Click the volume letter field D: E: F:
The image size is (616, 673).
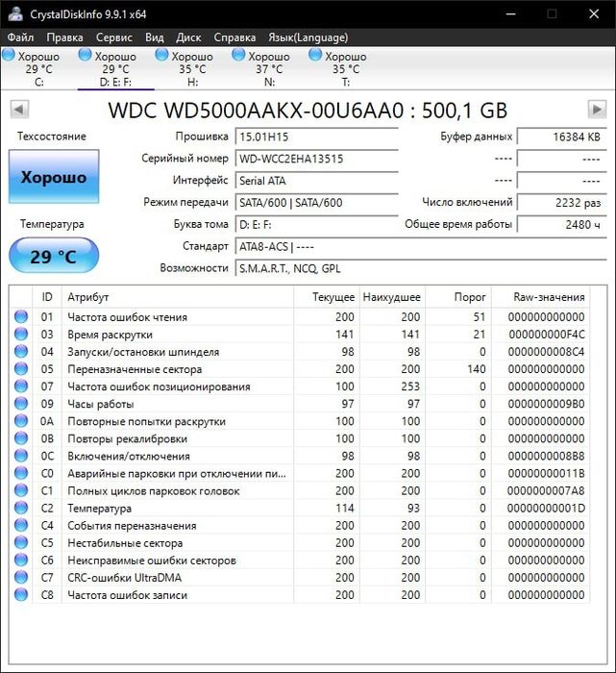coord(316,224)
